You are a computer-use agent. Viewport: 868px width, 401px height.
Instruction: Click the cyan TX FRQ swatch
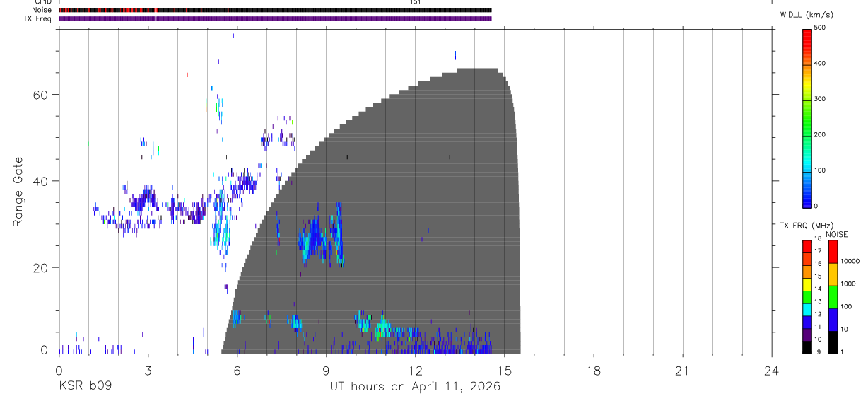point(807,310)
